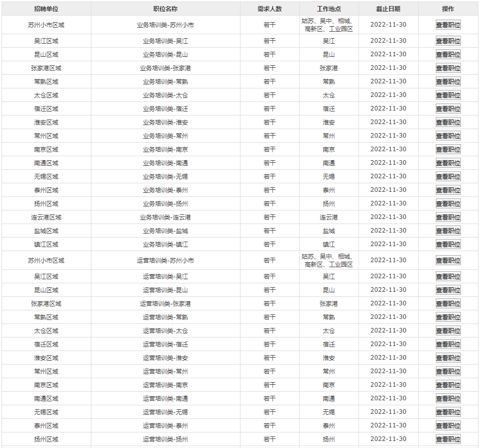Open 查看职位 for 运营培训类-泰州
The height and width of the screenshot is (448, 480).
pos(448,425)
